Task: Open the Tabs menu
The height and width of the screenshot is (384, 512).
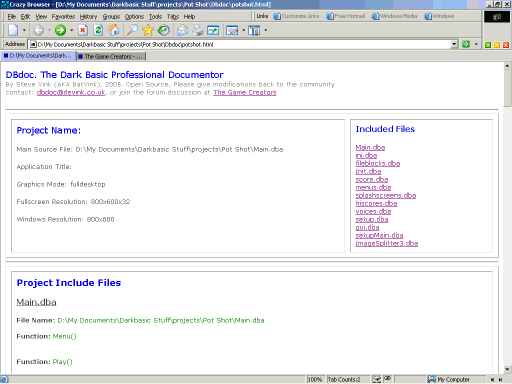Action: 173,16
